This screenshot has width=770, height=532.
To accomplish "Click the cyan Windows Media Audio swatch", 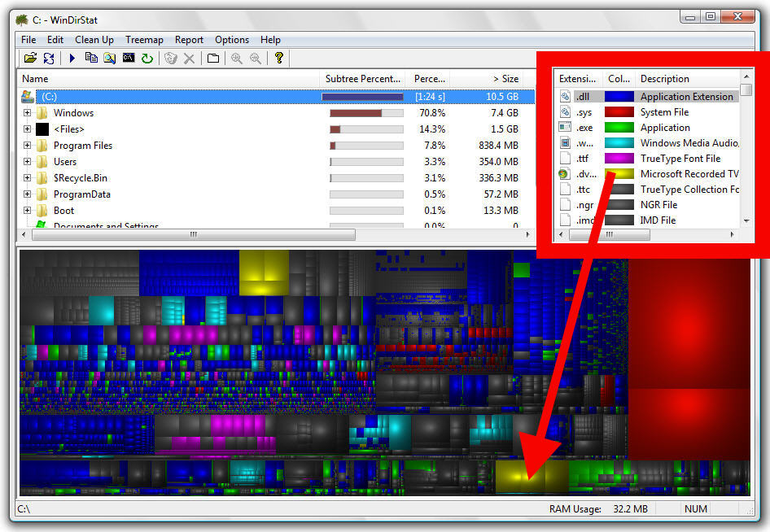I will [619, 143].
